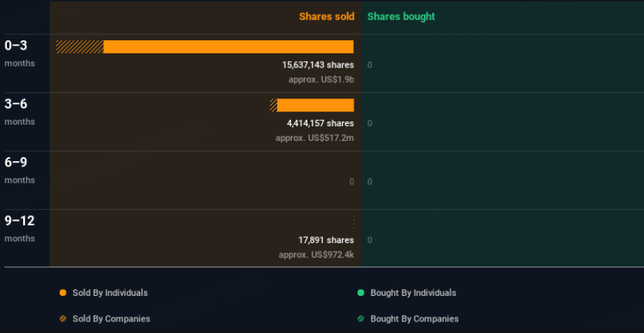Click the tiny 9–12 months sold bar marker
This screenshot has width=644, height=333.
click(354, 222)
